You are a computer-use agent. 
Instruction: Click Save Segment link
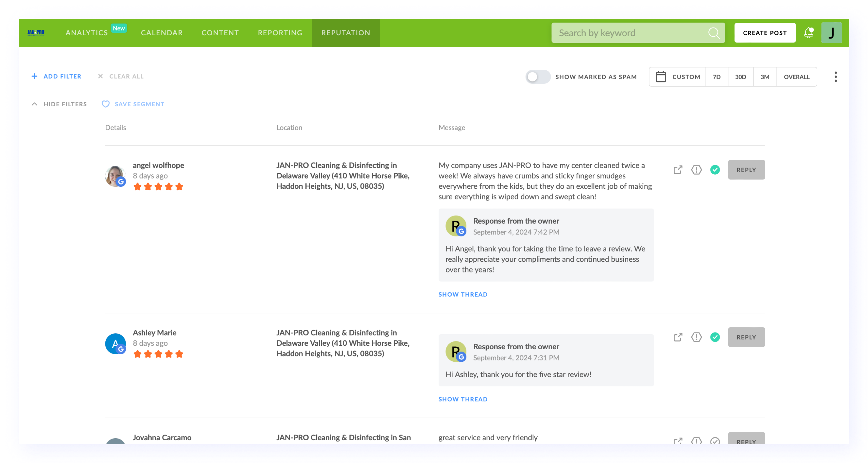[x=140, y=104]
